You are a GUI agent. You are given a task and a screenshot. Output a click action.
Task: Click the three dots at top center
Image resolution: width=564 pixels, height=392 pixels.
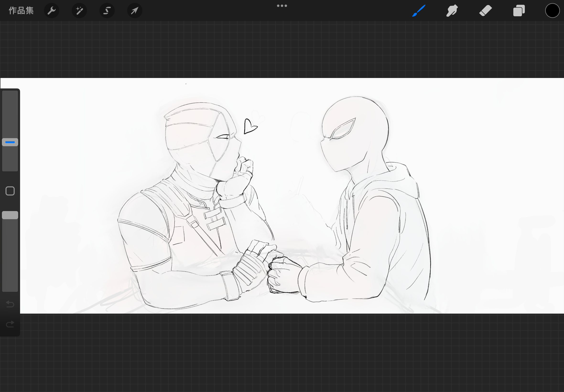[x=282, y=6]
